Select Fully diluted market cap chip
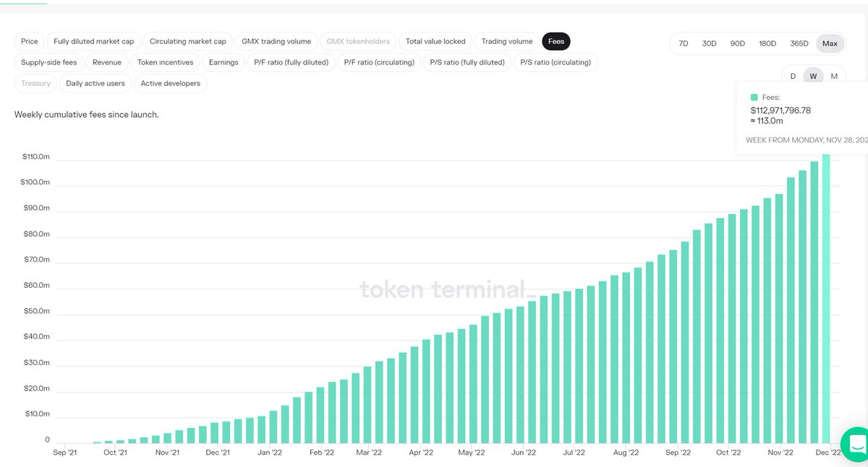The width and height of the screenshot is (868, 467). (94, 41)
